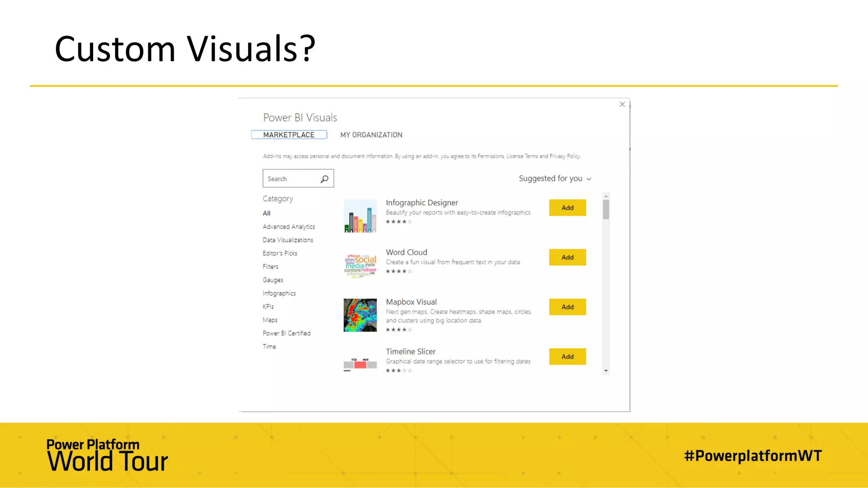Click the Mapbox Visual star rating

pos(399,330)
